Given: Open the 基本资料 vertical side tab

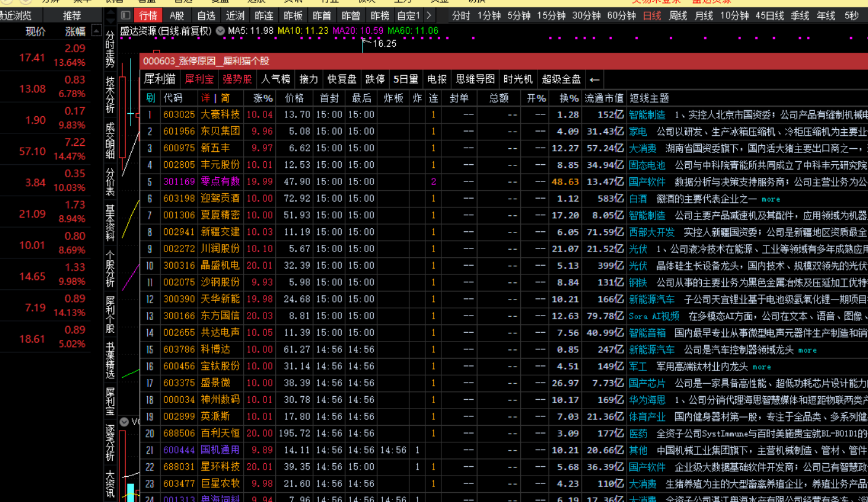Looking at the screenshot, I should pos(110,223).
